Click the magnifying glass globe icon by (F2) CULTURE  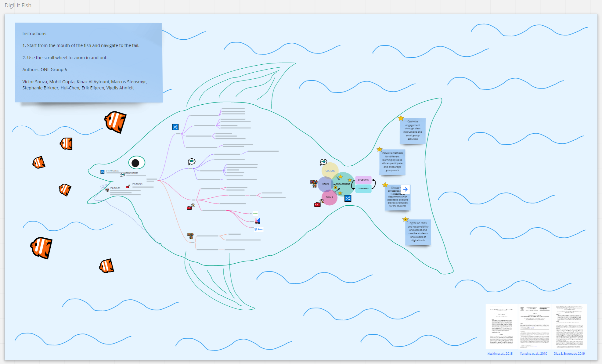pos(122,175)
